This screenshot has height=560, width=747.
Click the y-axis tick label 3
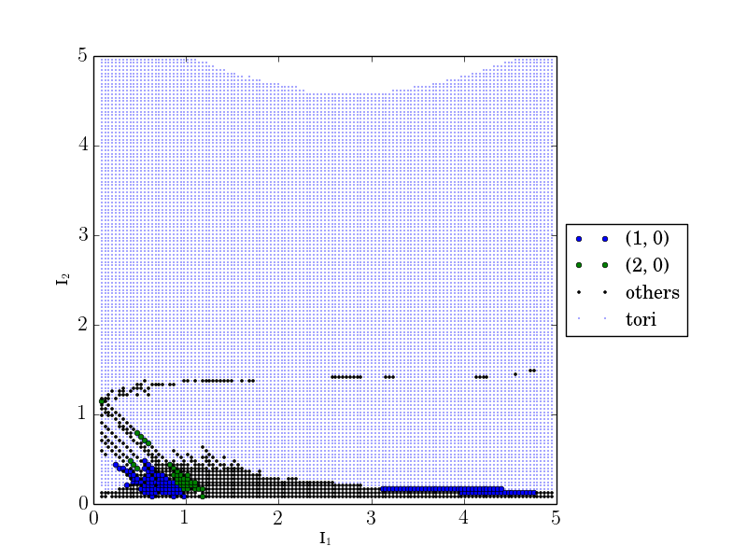pos(83,234)
